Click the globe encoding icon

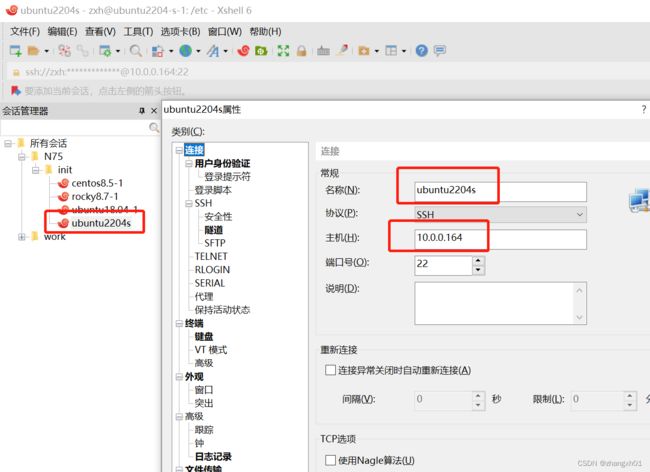pos(185,51)
